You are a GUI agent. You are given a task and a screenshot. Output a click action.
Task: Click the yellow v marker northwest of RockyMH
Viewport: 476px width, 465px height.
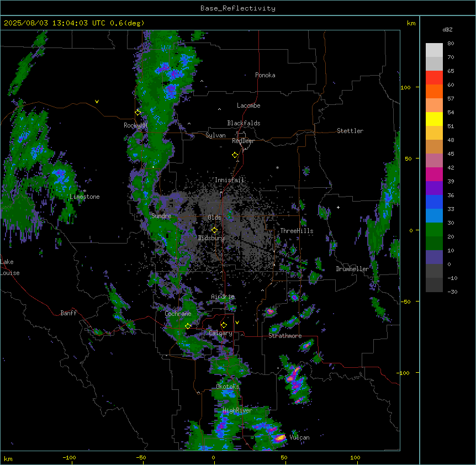pos(97,102)
